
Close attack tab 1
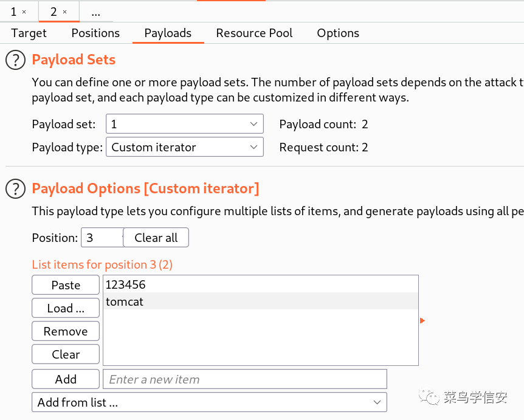(x=24, y=12)
